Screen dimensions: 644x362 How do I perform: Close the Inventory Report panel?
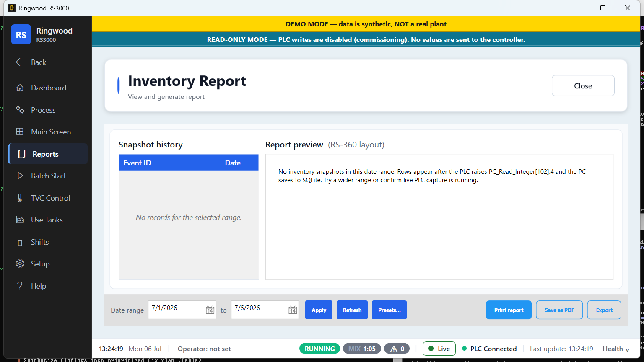tap(583, 85)
